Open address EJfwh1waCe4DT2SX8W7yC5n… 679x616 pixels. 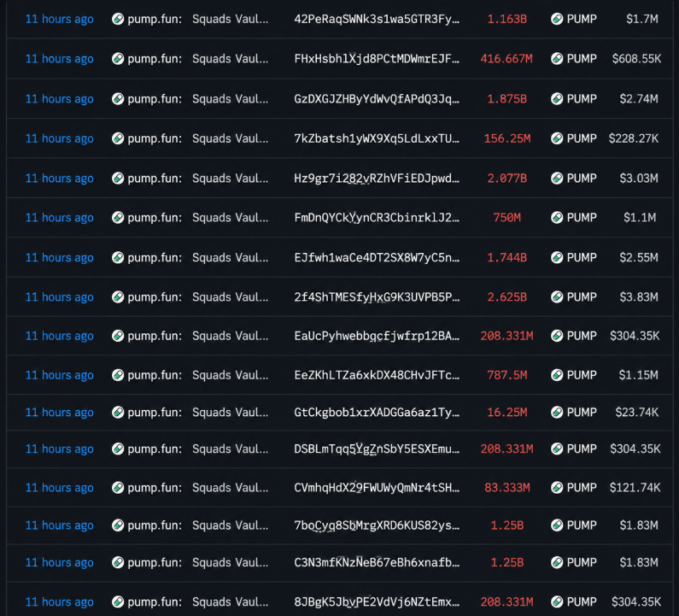tap(377, 258)
